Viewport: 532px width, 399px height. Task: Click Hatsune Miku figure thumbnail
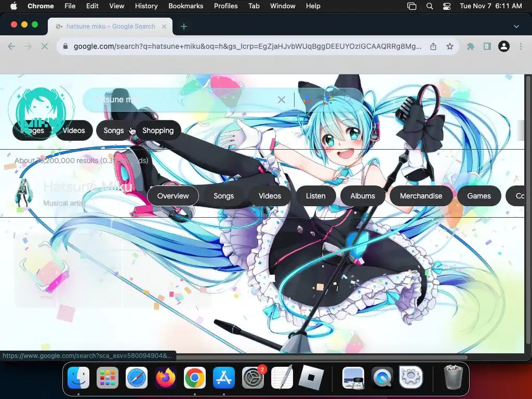[24, 193]
